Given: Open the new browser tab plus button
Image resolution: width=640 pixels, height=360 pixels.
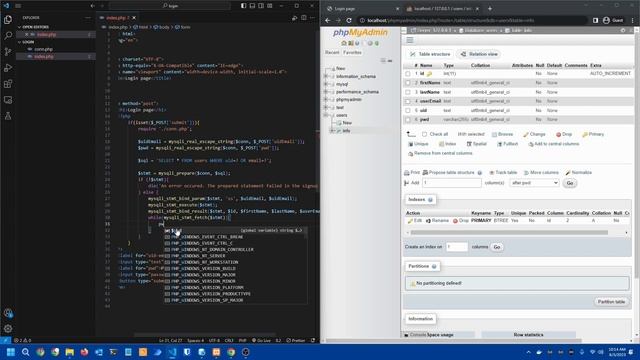Looking at the screenshot, I should [490, 9].
